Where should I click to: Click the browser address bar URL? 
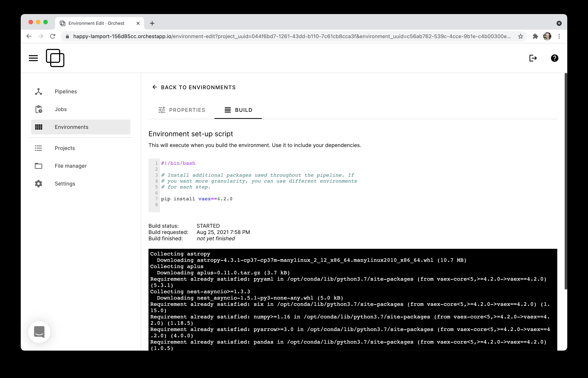(x=292, y=36)
